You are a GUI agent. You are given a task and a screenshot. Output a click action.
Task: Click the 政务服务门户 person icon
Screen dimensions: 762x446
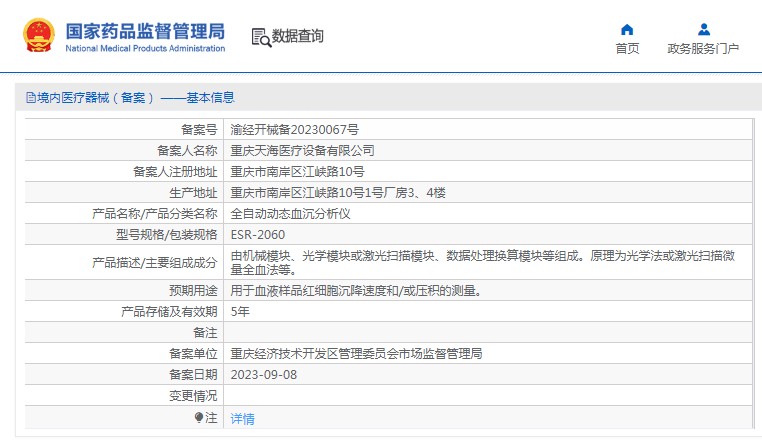(x=704, y=30)
